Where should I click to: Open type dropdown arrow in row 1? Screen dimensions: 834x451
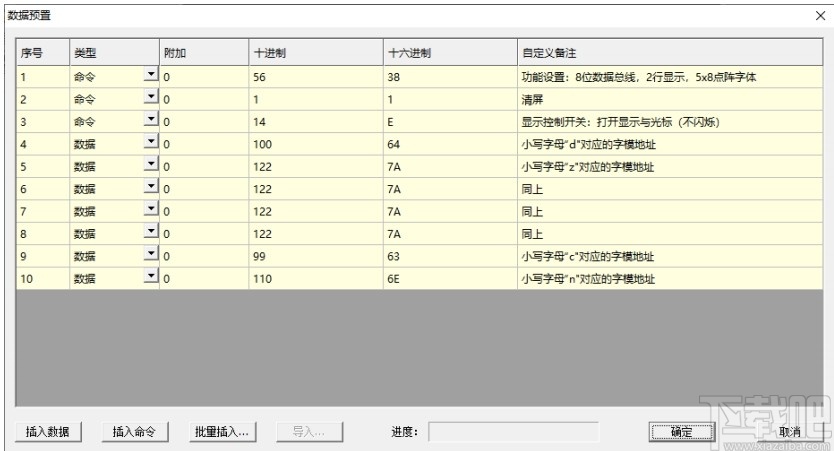[x=152, y=74]
